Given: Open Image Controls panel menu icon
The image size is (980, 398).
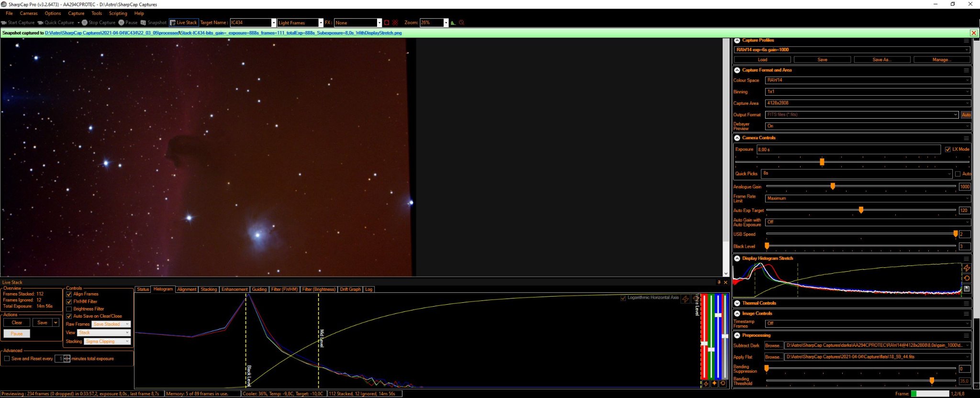Looking at the screenshot, I should (x=966, y=314).
